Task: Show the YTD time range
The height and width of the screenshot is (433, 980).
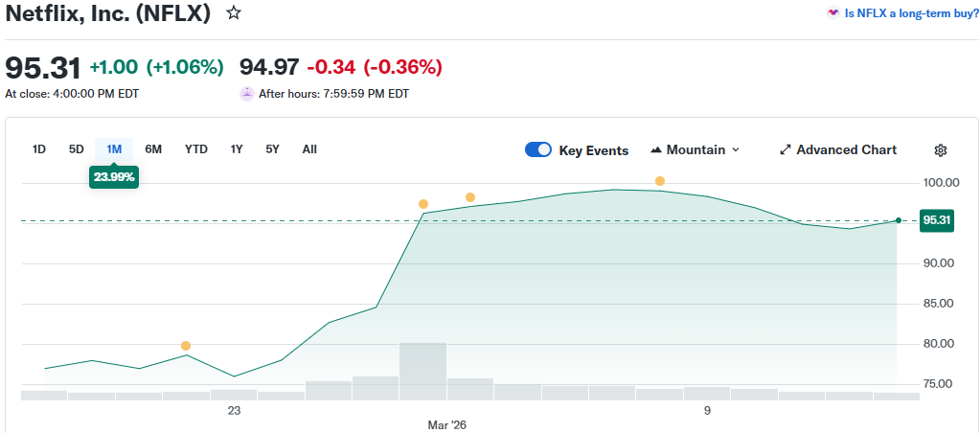Action: pyautogui.click(x=196, y=149)
